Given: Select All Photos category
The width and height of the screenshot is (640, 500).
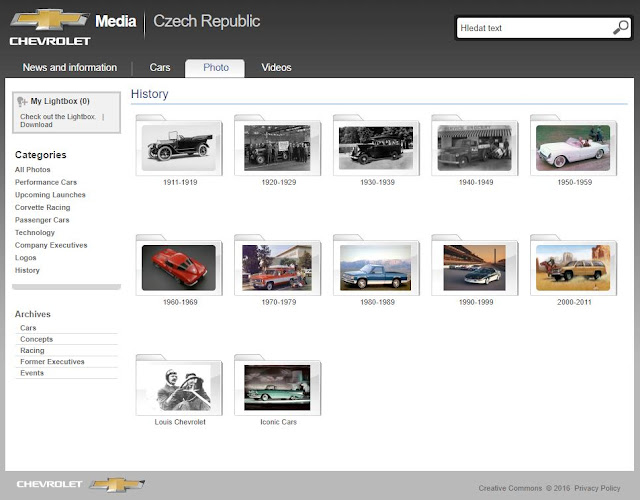Looking at the screenshot, I should (33, 169).
